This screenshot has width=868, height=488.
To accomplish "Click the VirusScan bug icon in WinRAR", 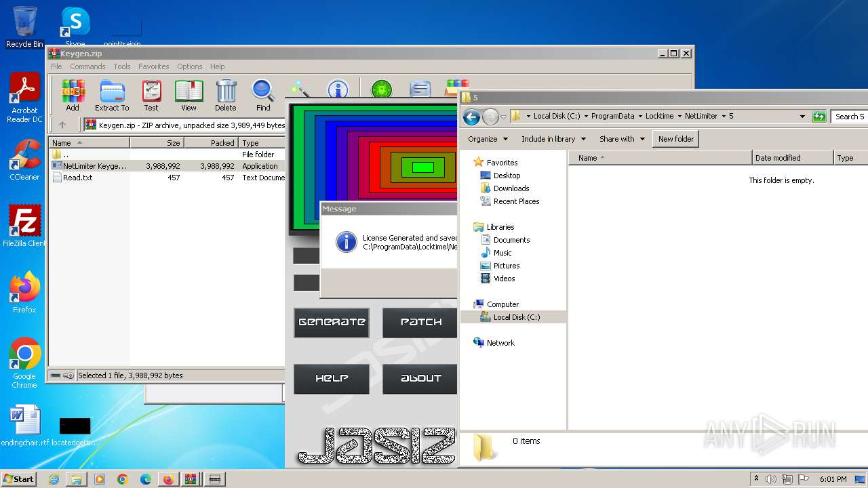I will [382, 89].
